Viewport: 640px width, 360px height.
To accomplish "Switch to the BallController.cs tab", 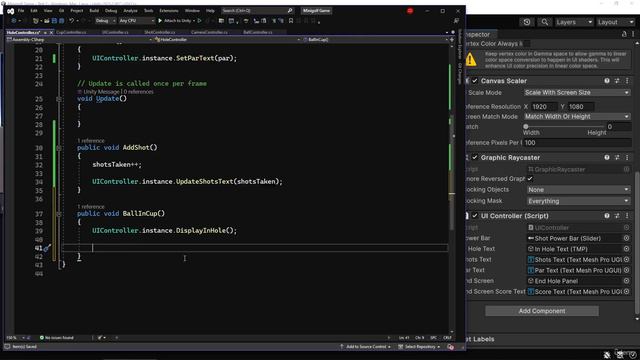I will coord(258,32).
